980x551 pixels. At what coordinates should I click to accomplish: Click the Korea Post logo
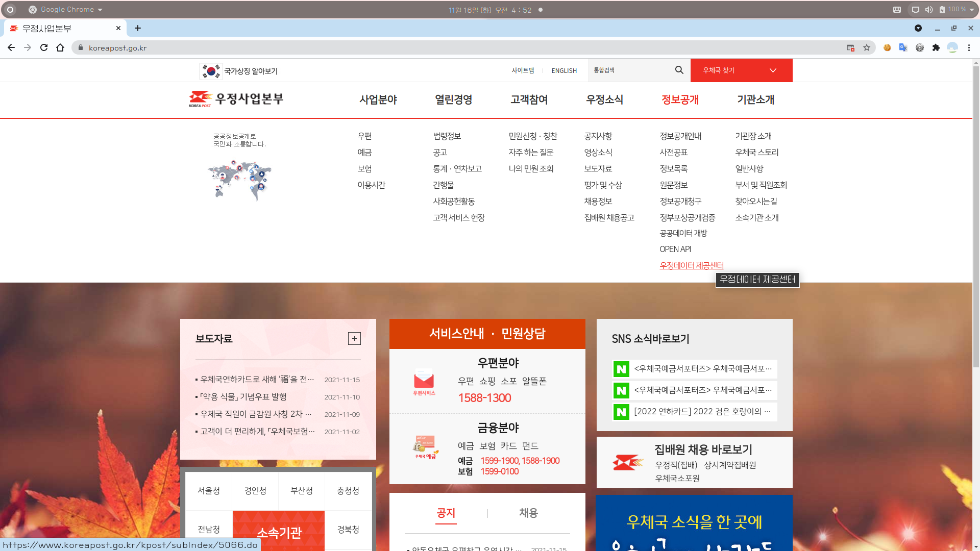coord(236,99)
